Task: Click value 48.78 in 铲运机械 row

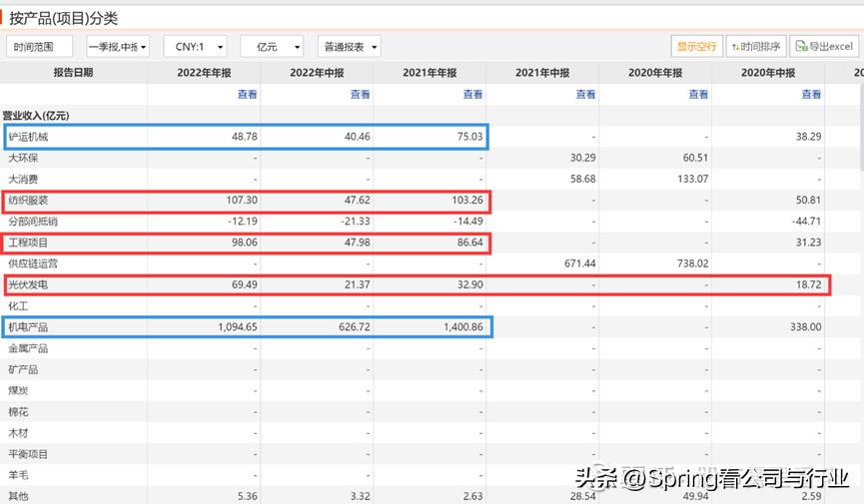Action: point(245,137)
